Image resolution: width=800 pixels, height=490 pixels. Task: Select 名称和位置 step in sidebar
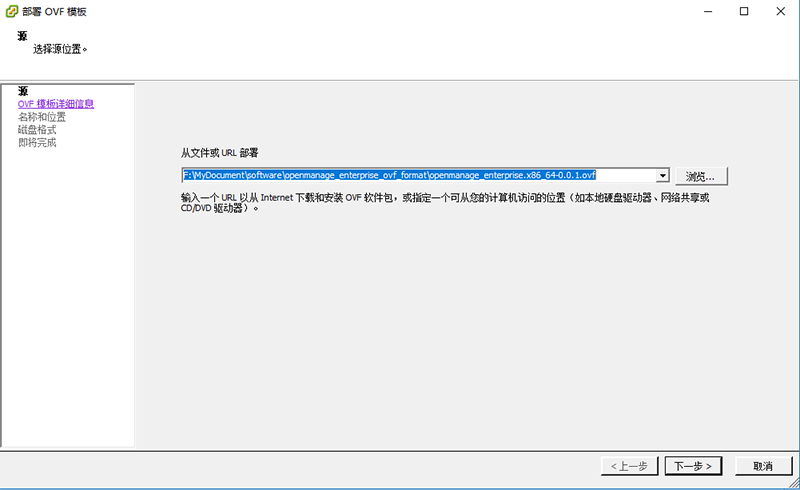point(42,117)
